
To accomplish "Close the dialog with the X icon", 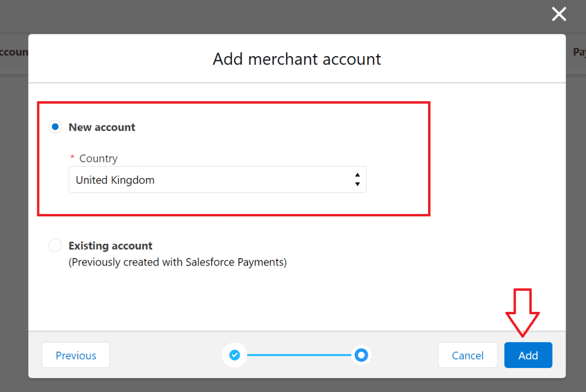I will coord(559,14).
